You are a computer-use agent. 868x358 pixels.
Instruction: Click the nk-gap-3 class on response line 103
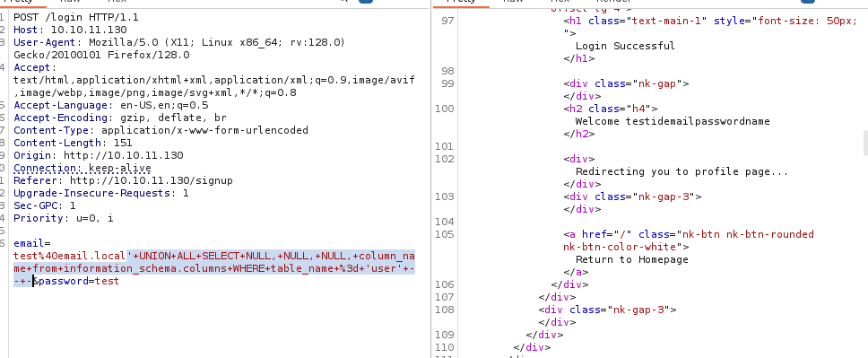[x=664, y=196]
